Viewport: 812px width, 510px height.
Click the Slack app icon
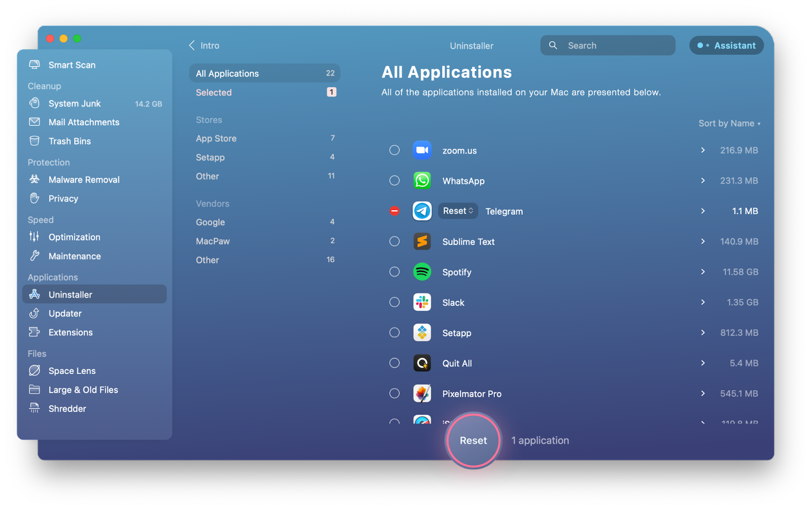[x=422, y=302]
